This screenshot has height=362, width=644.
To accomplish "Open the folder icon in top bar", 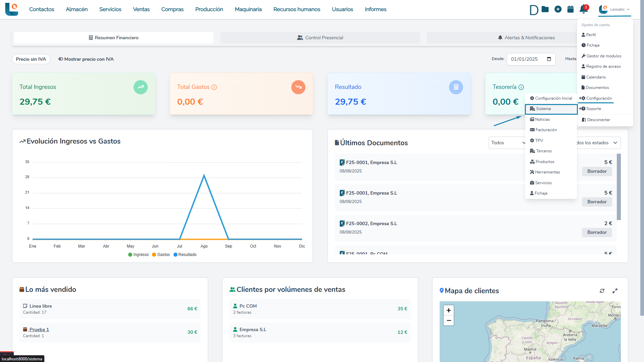I will [x=545, y=9].
